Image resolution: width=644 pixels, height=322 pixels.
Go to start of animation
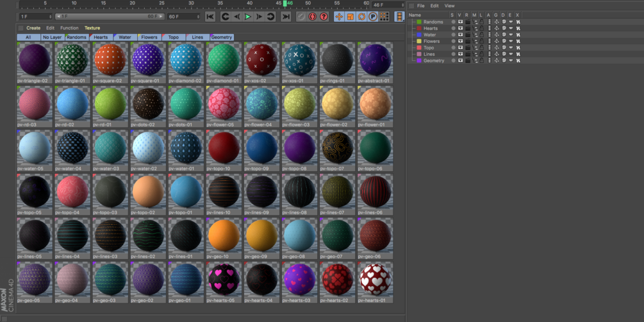[x=210, y=17]
